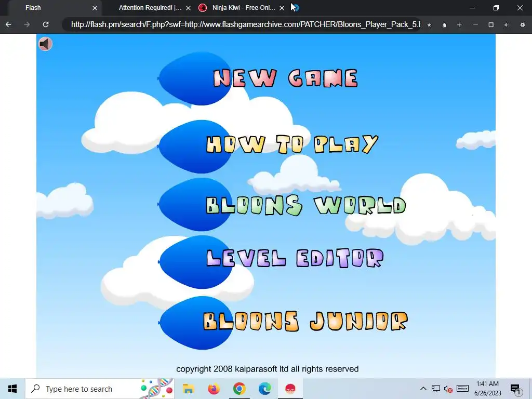
Task: Show hidden system tray icons
Action: 423,389
